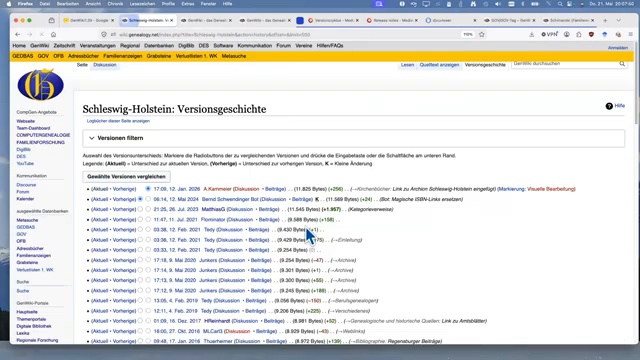The width and height of the screenshot is (640, 360).
Task: Open the browser home page icon
Action: pos(53,35)
